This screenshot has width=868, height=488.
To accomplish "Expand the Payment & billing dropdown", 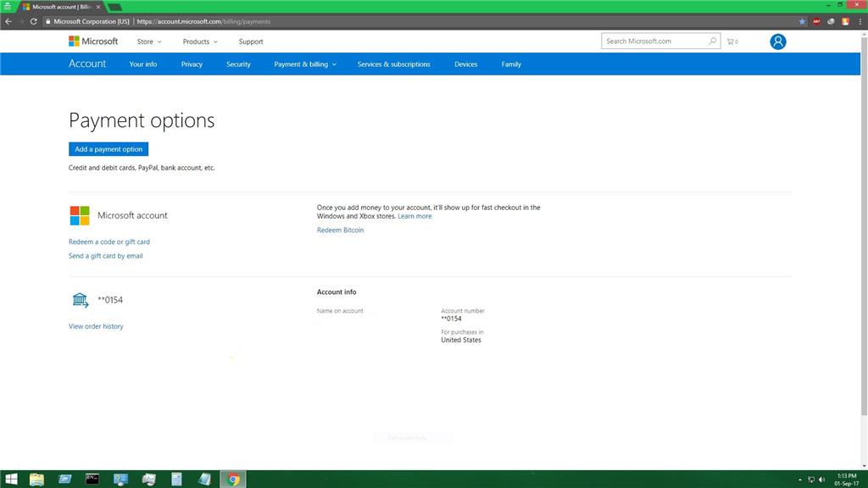I will tap(305, 64).
